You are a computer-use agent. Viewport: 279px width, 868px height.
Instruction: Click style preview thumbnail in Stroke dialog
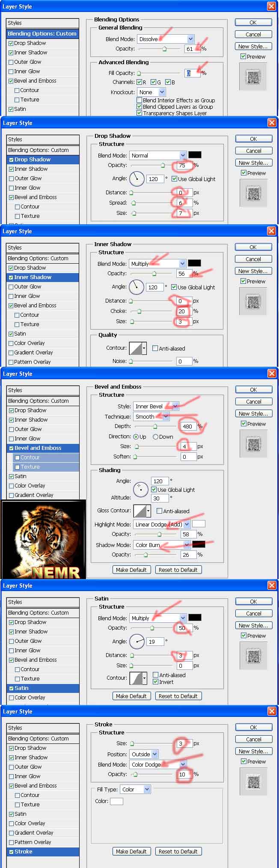click(x=253, y=781)
